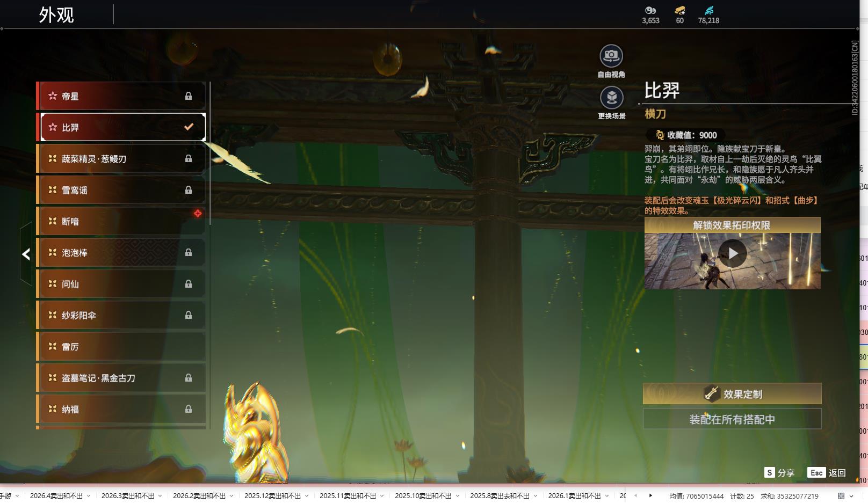The image size is (868, 504).
Task: Open dropdown for sheet tab 2026.4卖出和不出
Action: click(89, 496)
